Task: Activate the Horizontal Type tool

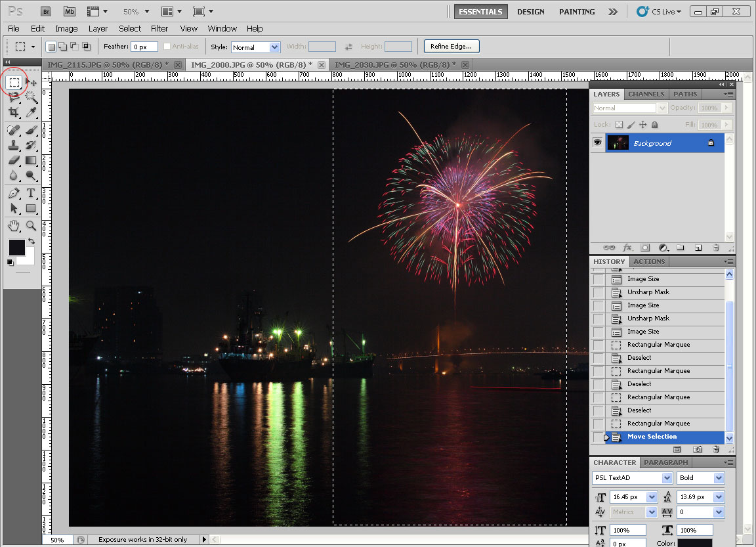Action: tap(31, 193)
